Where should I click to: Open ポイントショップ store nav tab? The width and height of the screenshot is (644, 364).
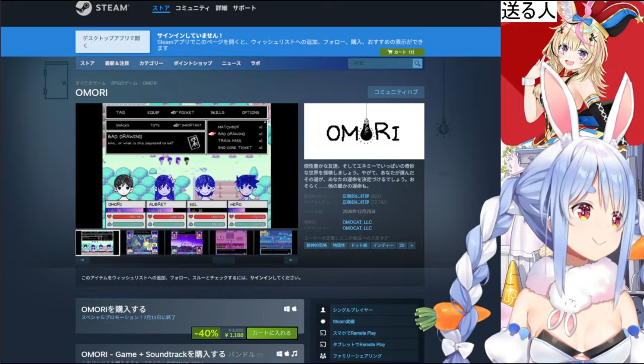pyautogui.click(x=193, y=63)
